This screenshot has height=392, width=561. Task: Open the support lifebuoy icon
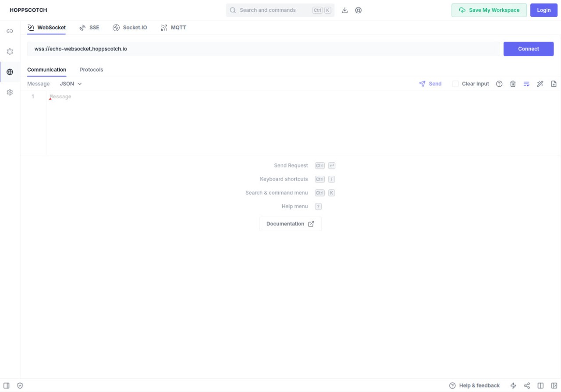(x=358, y=10)
